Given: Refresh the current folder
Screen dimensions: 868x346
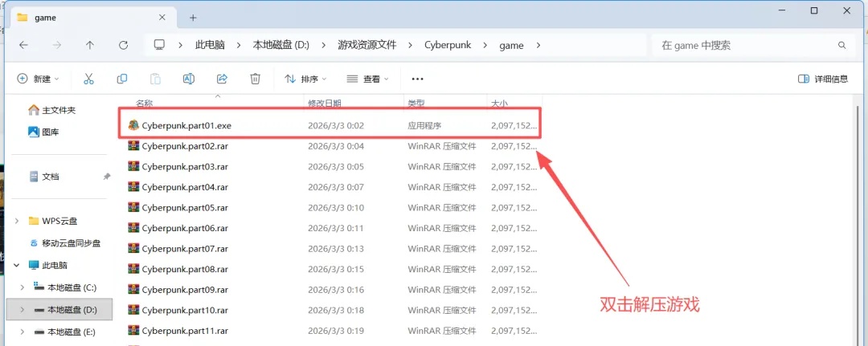Looking at the screenshot, I should [124, 45].
